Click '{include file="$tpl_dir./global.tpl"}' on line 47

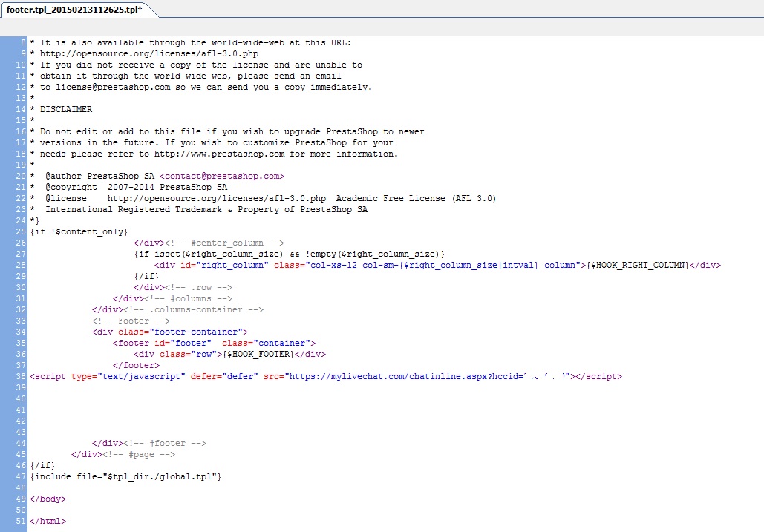125,476
